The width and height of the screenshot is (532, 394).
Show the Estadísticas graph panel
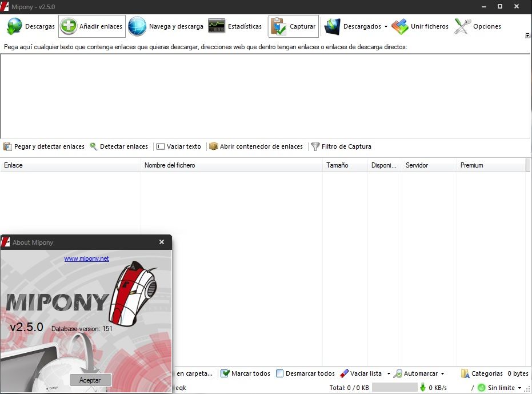click(x=235, y=26)
